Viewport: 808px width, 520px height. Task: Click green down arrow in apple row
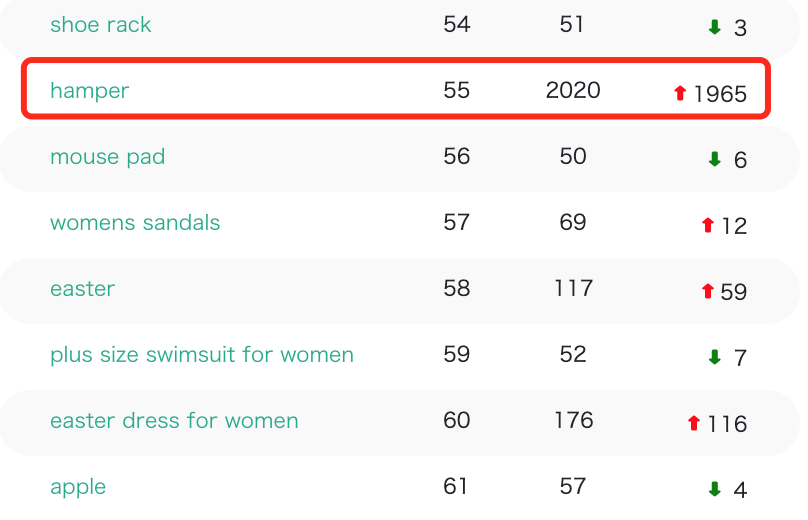tap(714, 489)
